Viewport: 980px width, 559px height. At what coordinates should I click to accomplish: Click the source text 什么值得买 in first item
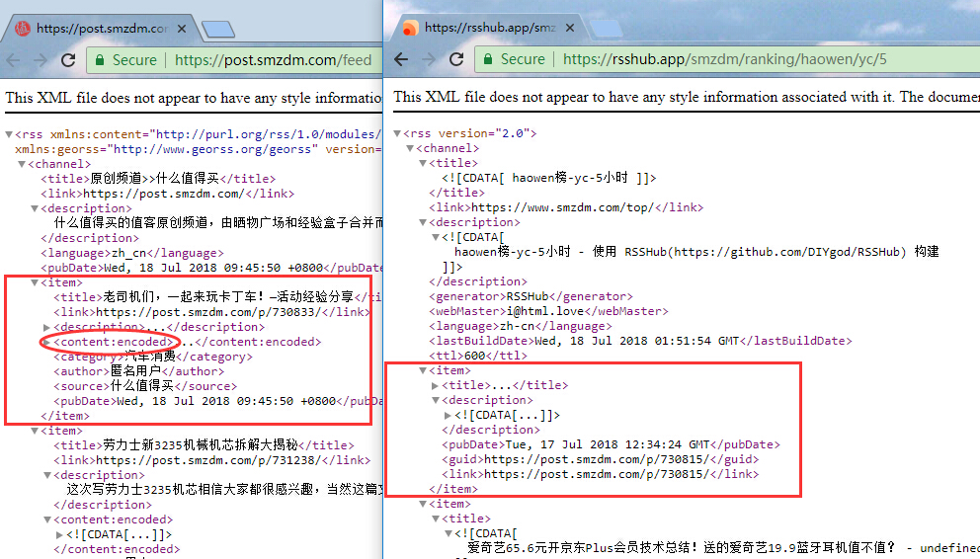(x=142, y=386)
